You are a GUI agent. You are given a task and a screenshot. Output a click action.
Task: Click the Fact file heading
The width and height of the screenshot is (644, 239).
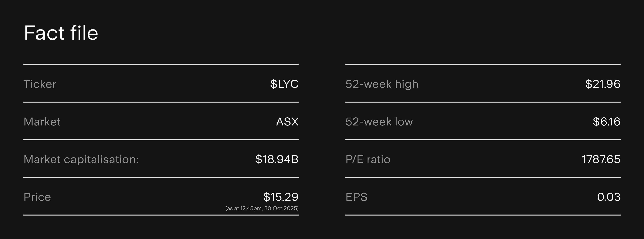pyautogui.click(x=61, y=33)
